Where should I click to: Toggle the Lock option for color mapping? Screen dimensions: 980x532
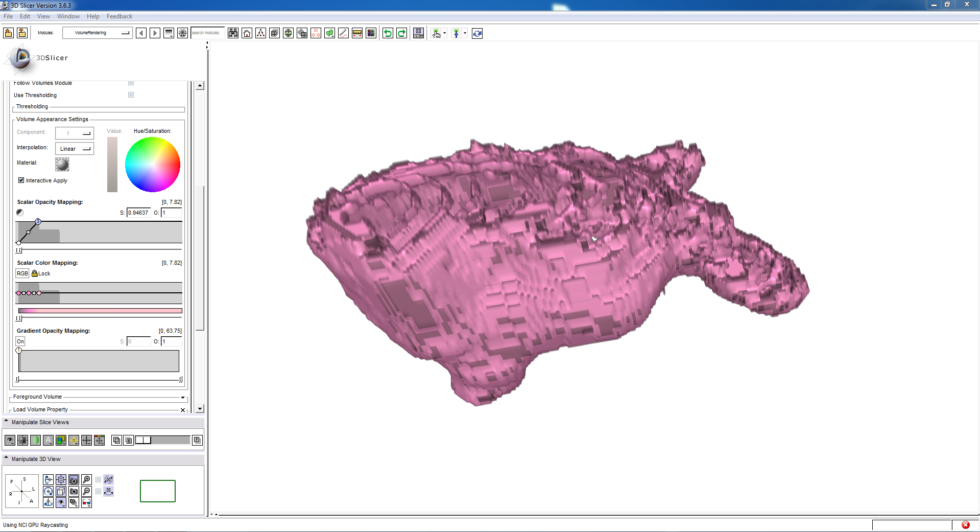tap(41, 273)
